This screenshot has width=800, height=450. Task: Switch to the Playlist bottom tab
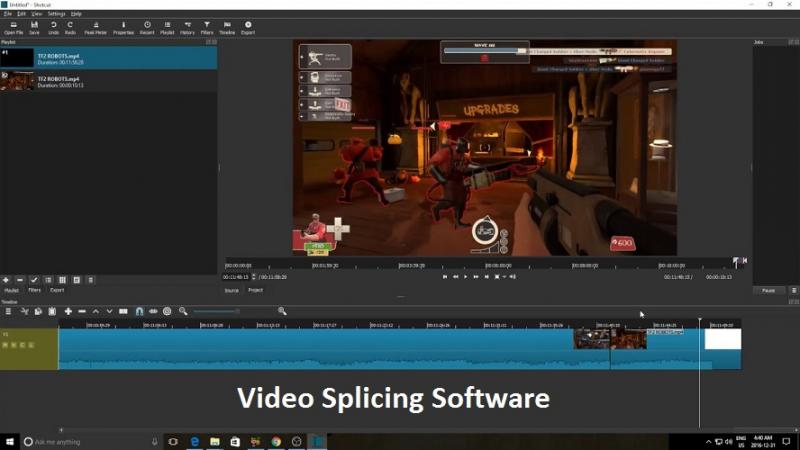tap(11, 290)
